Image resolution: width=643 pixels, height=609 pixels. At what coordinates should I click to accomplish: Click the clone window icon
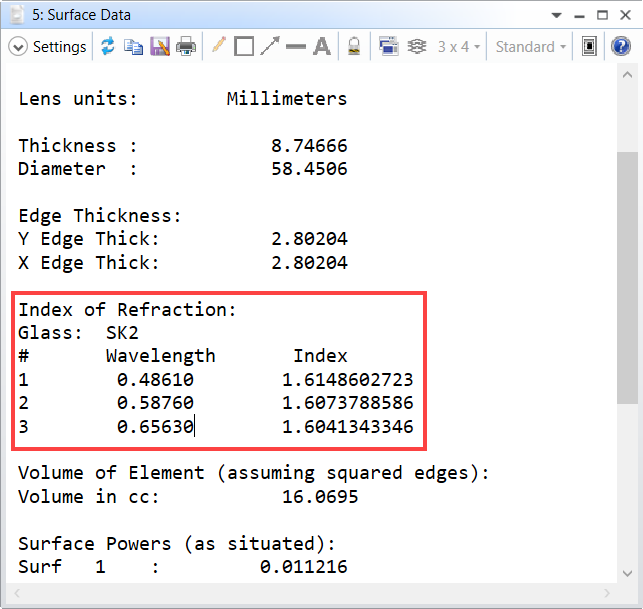tap(388, 46)
